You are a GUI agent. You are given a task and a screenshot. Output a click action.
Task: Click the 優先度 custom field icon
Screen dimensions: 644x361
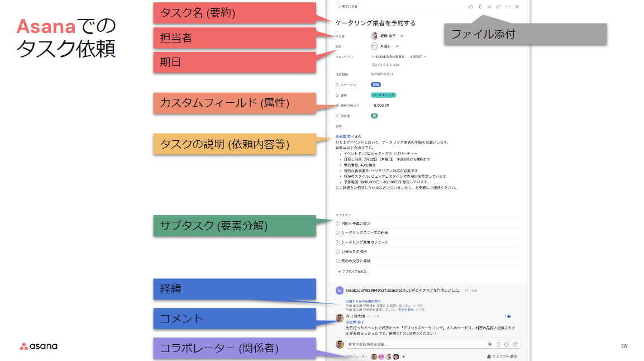337,116
